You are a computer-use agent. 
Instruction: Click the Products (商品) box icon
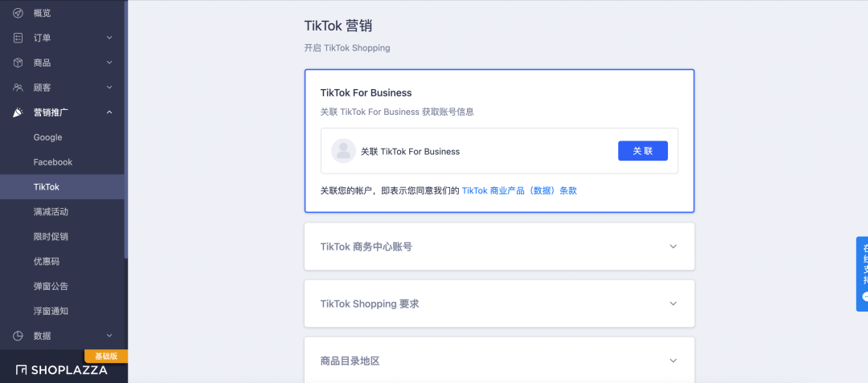tap(18, 63)
